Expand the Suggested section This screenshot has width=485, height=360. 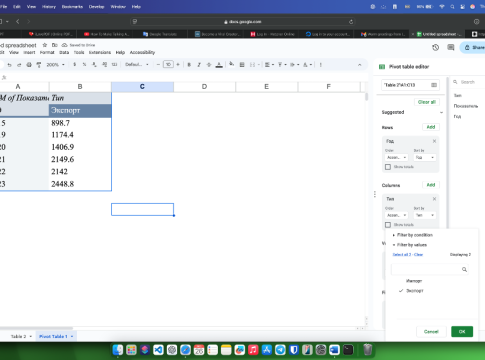pos(441,112)
